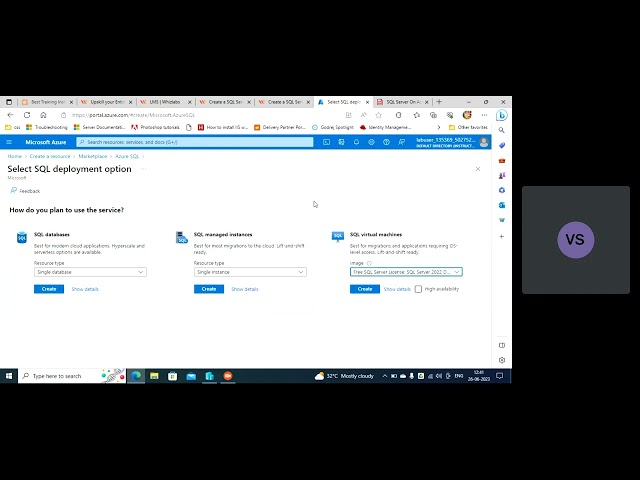Open Cloud Shell from Azure header
Viewport: 640px width, 480px height.
[326, 142]
